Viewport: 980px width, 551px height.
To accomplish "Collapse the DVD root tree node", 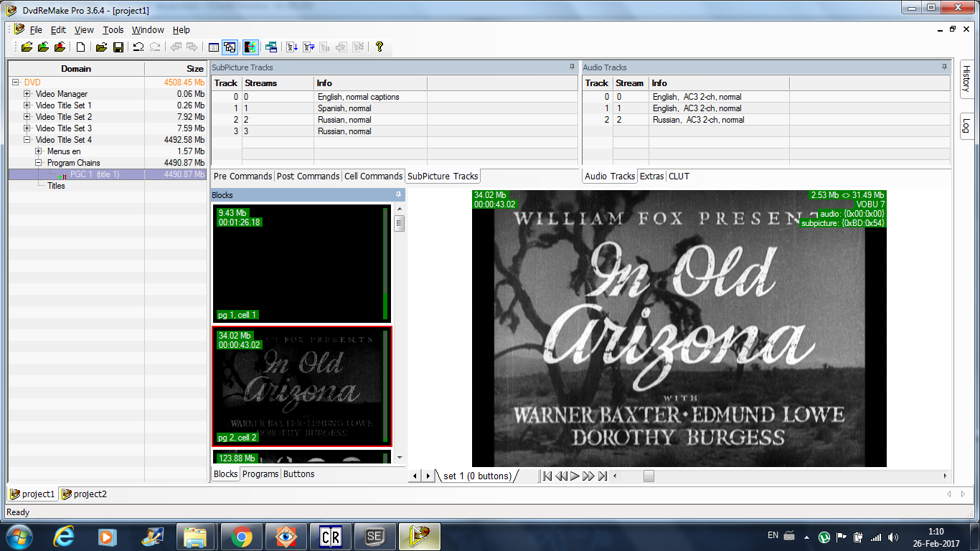I will coord(16,83).
